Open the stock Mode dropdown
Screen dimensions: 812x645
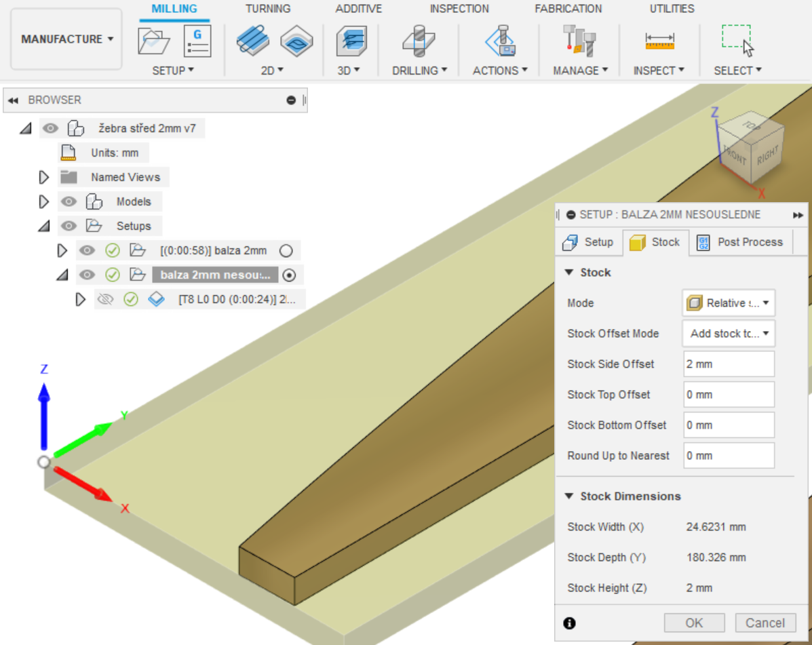coord(728,303)
